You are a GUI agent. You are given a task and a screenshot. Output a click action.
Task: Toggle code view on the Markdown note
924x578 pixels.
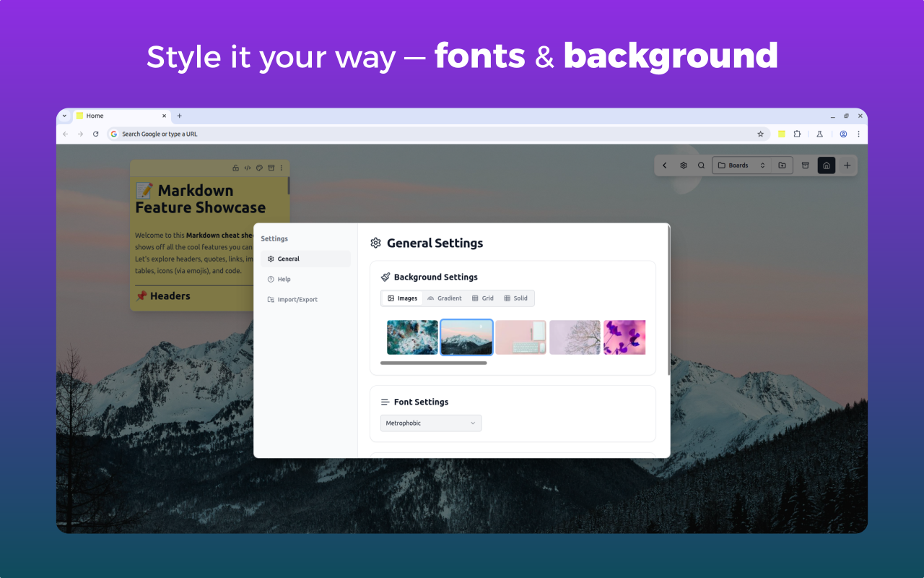[x=248, y=168]
